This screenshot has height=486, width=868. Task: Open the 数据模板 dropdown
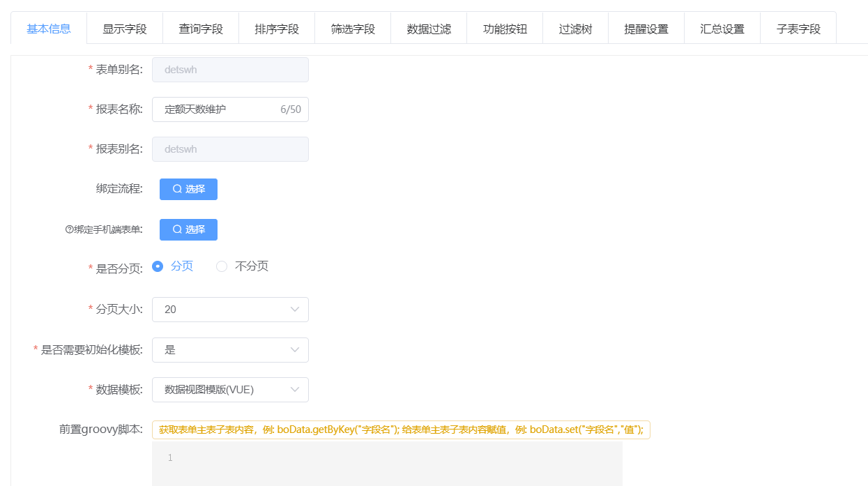[230, 390]
